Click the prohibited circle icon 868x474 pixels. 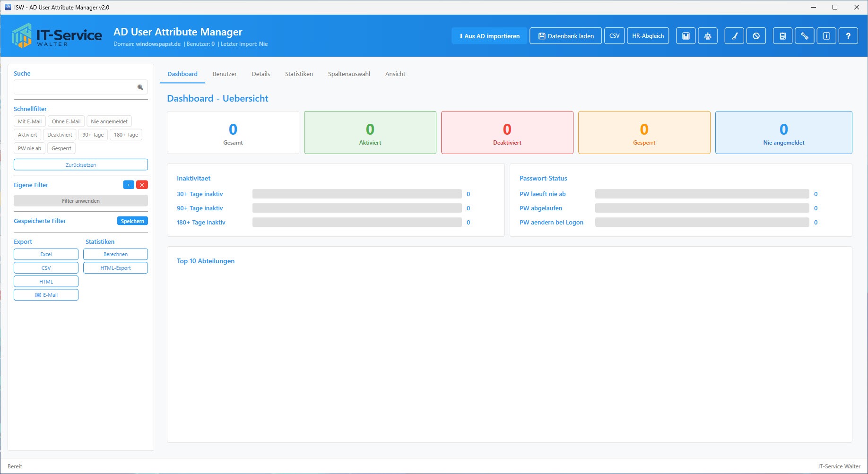tap(756, 36)
